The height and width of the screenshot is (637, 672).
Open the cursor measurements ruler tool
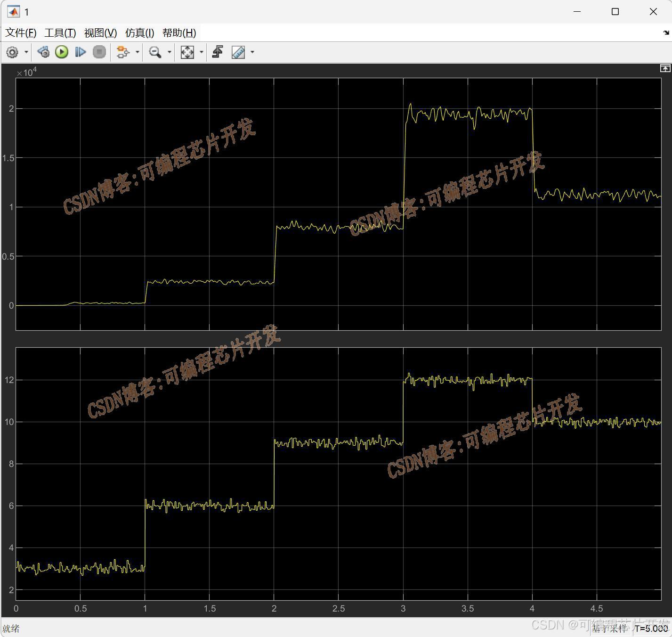tap(238, 52)
